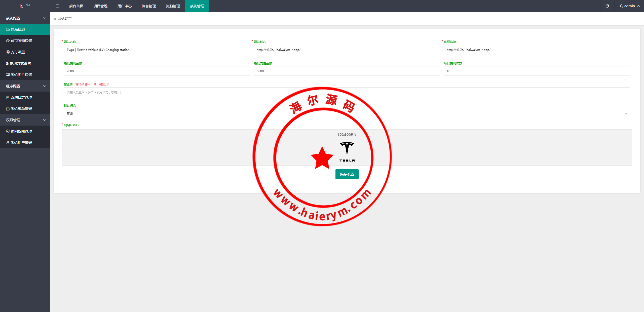Click the 禁止IP input field
Screen dimensions: 644x312
pos(347,92)
